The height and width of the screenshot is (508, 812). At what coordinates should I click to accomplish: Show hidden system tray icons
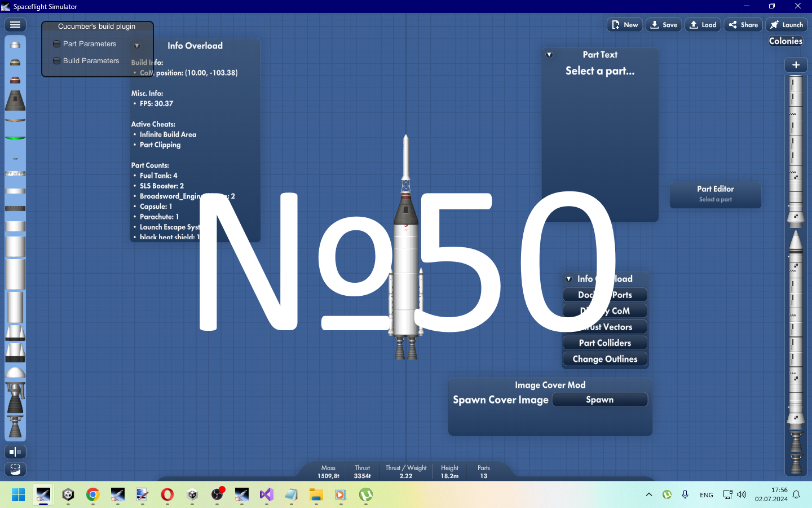click(x=649, y=494)
